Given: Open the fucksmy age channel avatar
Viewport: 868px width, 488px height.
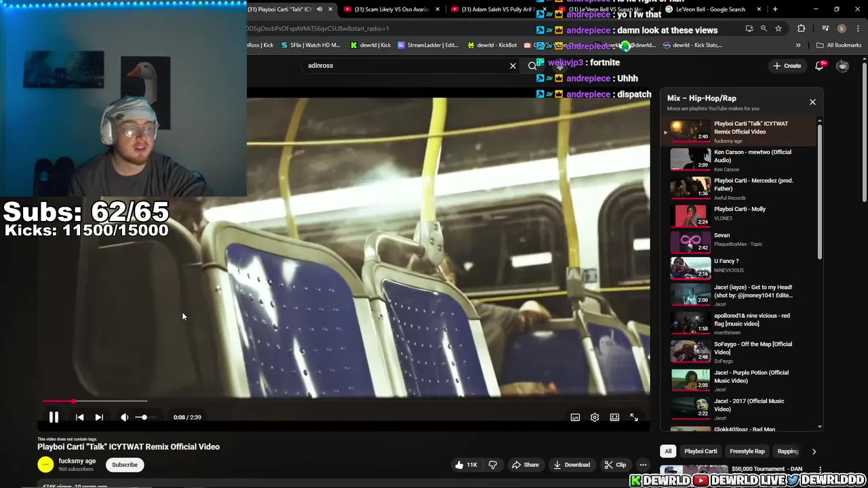Looking at the screenshot, I should 45,465.
